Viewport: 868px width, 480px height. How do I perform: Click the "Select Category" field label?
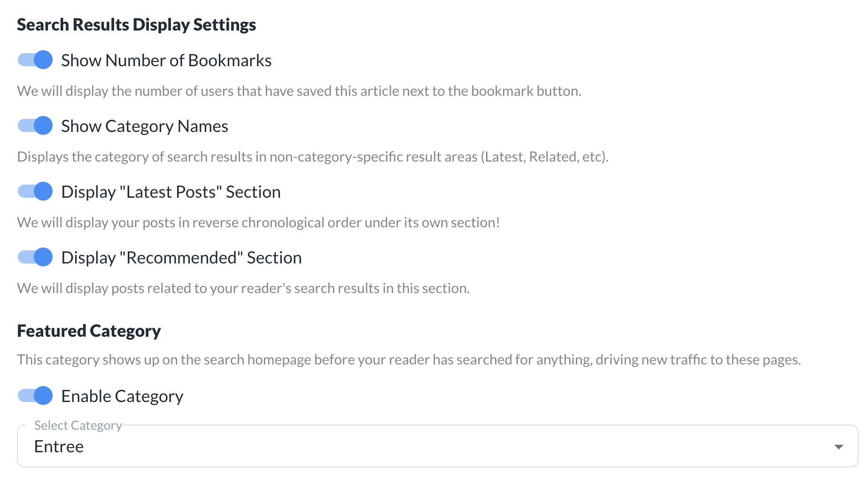click(78, 426)
